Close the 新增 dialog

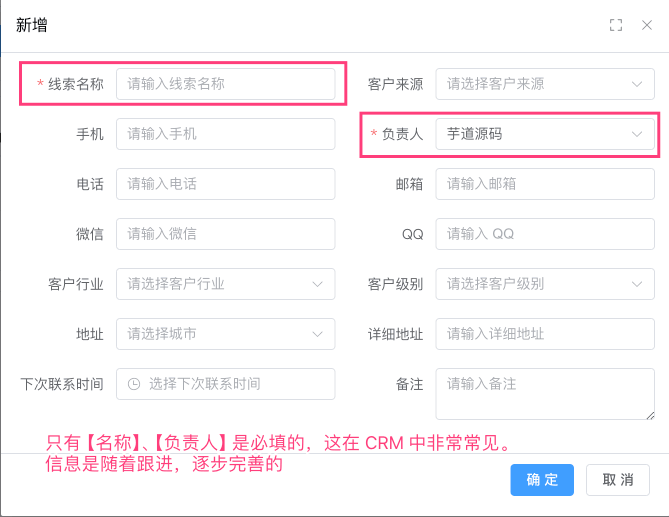(646, 25)
